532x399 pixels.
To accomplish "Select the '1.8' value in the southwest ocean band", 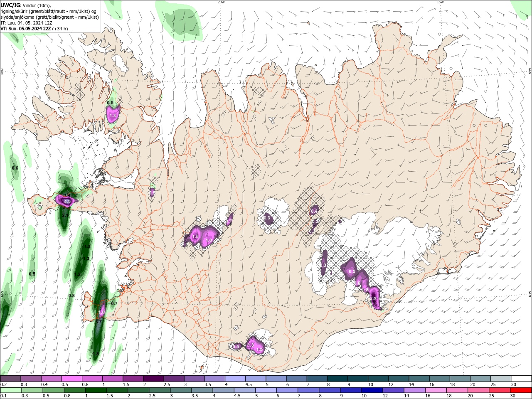I will [x=96, y=354].
